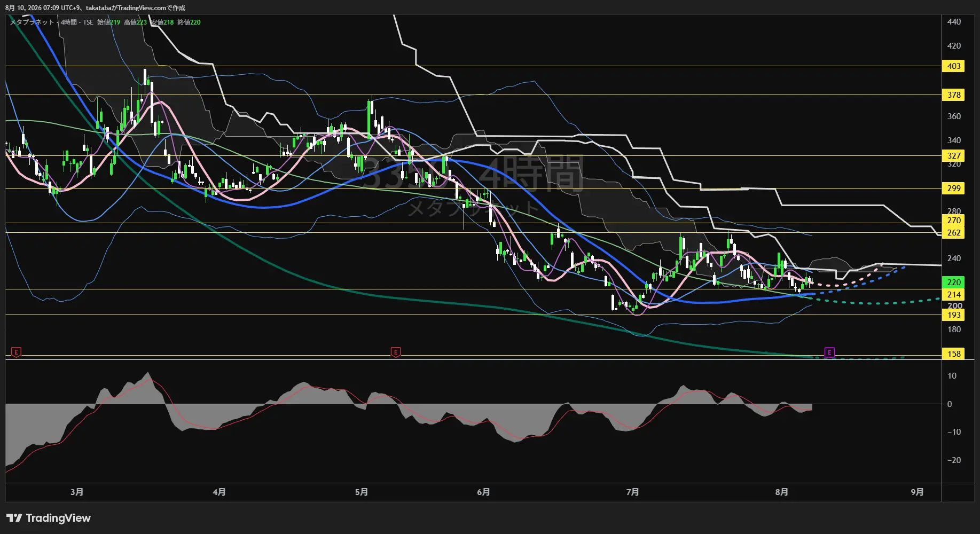Click the chart creation timestamp header text

click(96, 8)
